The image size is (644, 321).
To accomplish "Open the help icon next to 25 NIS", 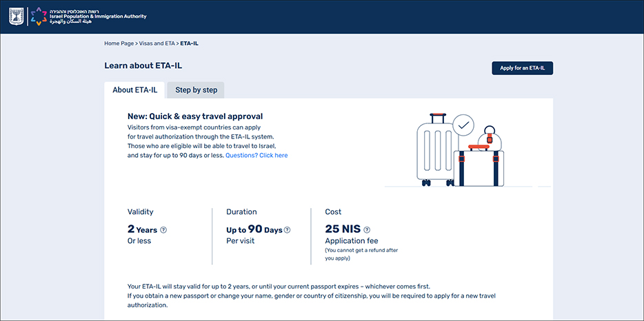I will pyautogui.click(x=367, y=230).
